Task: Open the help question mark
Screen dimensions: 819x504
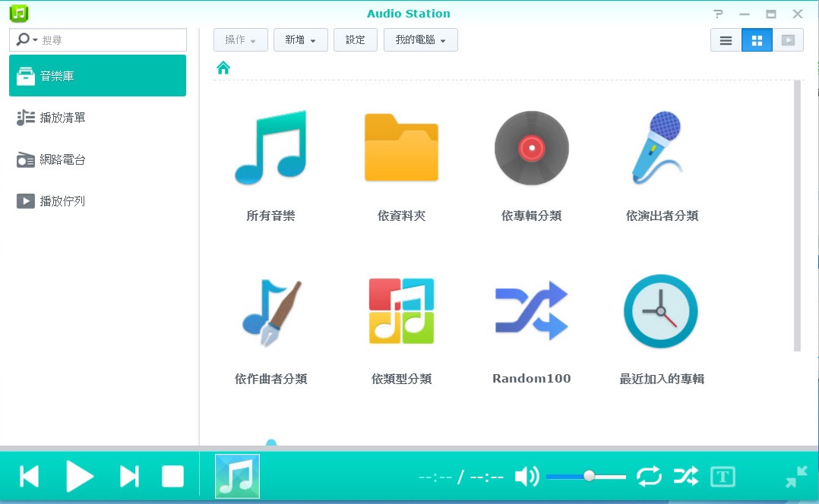Action: (x=719, y=14)
